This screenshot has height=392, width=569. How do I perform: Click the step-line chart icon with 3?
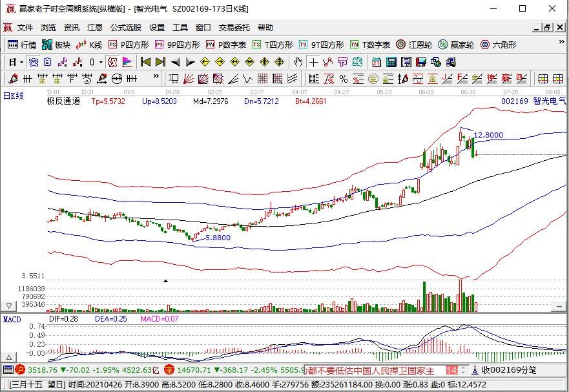coord(63,62)
